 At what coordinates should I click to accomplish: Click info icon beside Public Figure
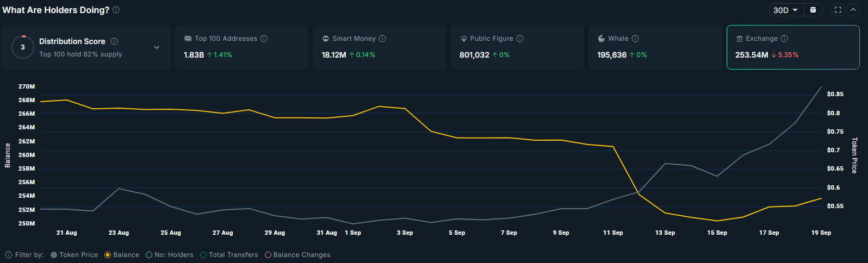pos(520,39)
